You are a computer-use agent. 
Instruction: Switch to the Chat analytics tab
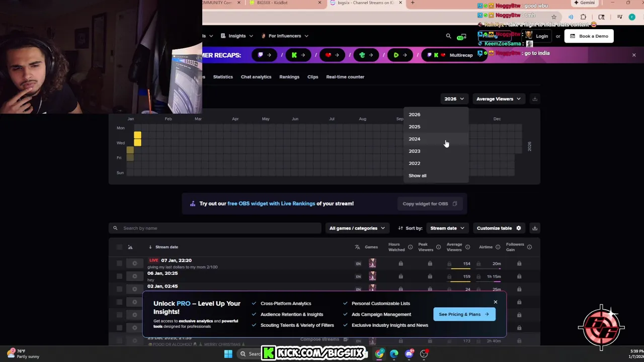(x=256, y=77)
